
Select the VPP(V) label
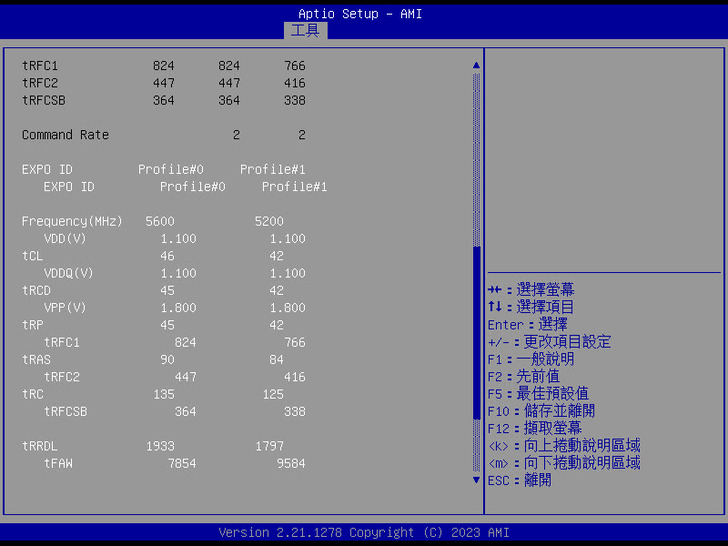click(65, 308)
